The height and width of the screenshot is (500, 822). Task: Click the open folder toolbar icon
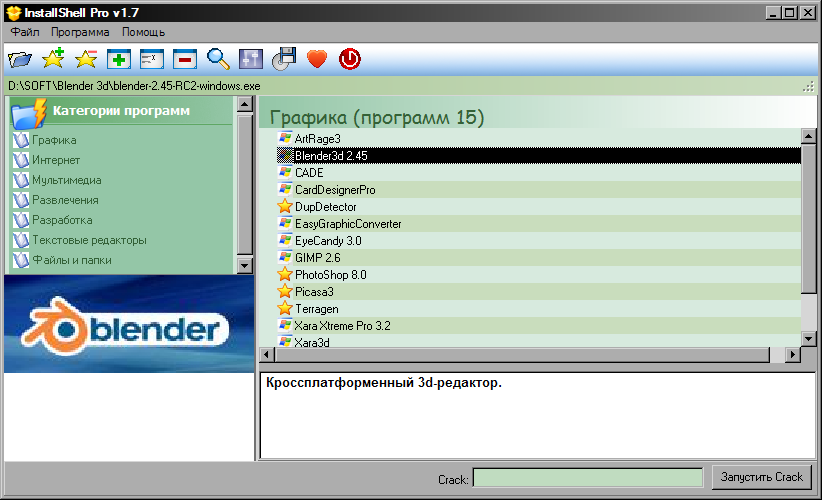tap(20, 59)
